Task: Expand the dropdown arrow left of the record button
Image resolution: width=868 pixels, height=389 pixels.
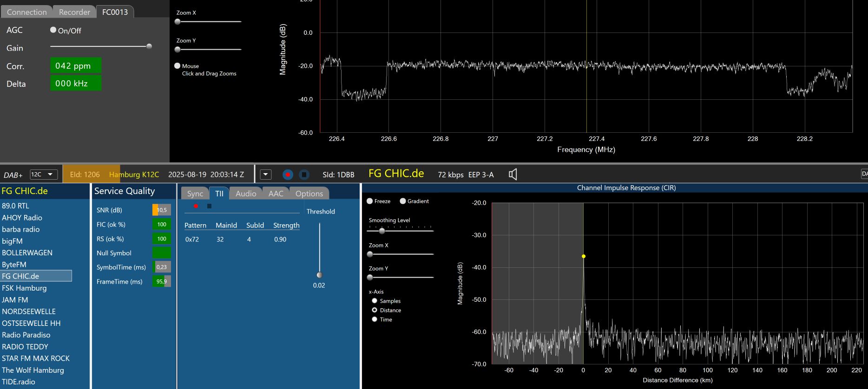Action: [266, 175]
